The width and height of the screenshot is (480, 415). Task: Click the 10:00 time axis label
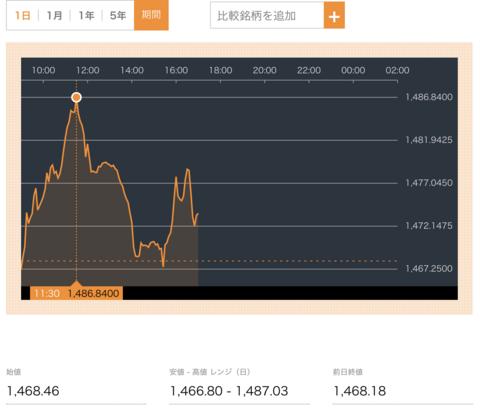(x=43, y=70)
